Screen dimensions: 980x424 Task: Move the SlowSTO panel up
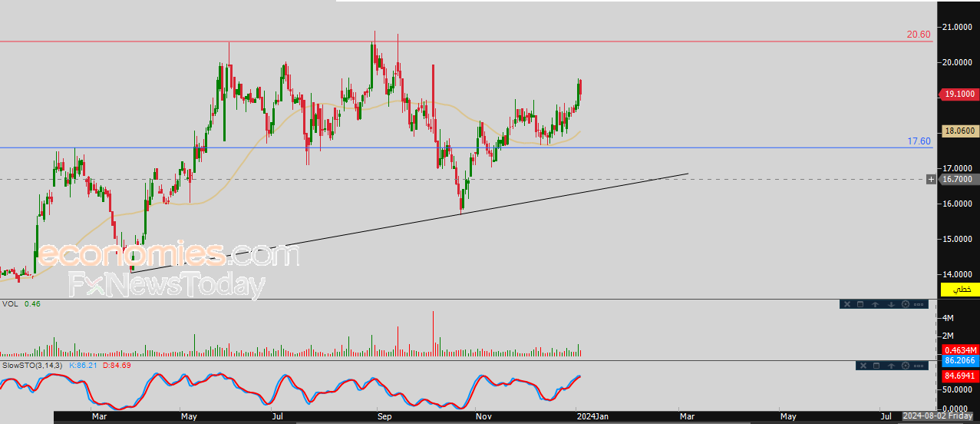tap(890, 366)
